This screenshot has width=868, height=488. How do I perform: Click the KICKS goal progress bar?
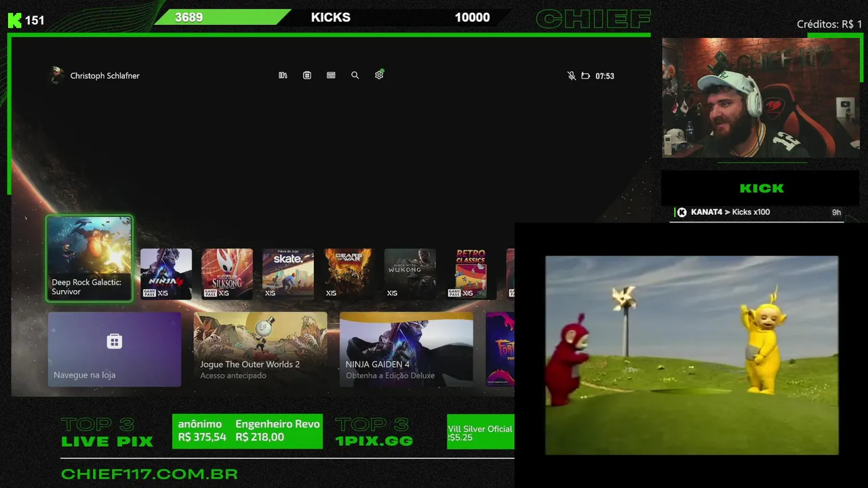332,18
